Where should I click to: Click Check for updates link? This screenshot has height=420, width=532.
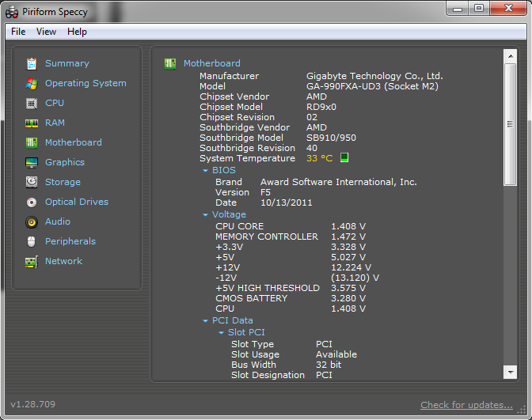(466, 405)
